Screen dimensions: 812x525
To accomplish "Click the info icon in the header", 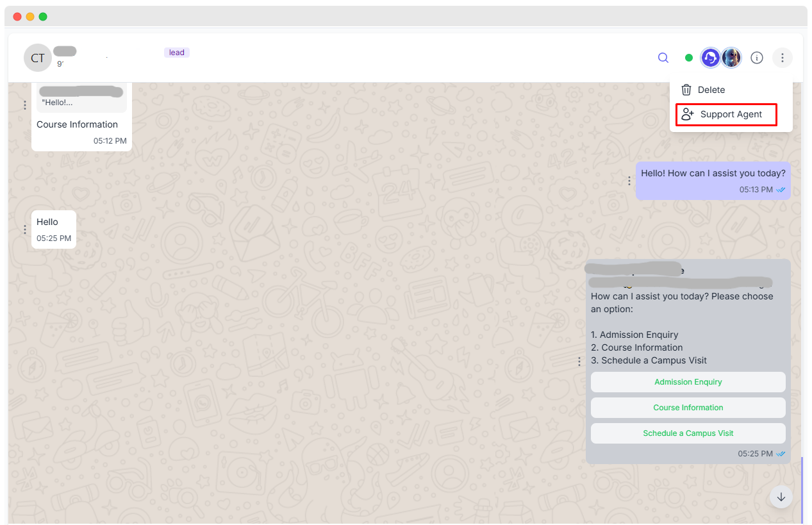I will pyautogui.click(x=757, y=58).
